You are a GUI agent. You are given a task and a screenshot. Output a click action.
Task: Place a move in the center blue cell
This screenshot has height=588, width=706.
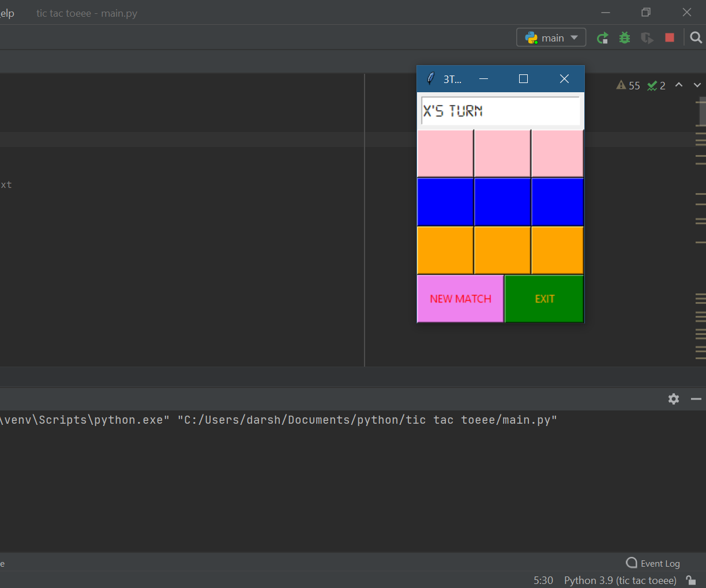coord(502,202)
